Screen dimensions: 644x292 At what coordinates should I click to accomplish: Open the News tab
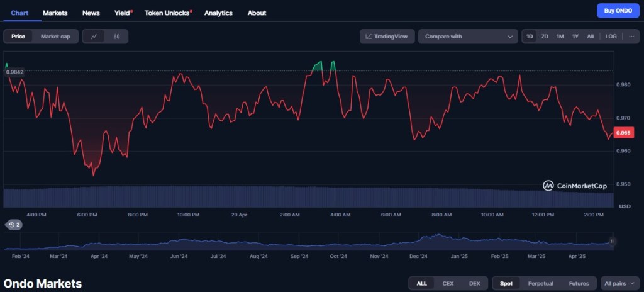91,13
